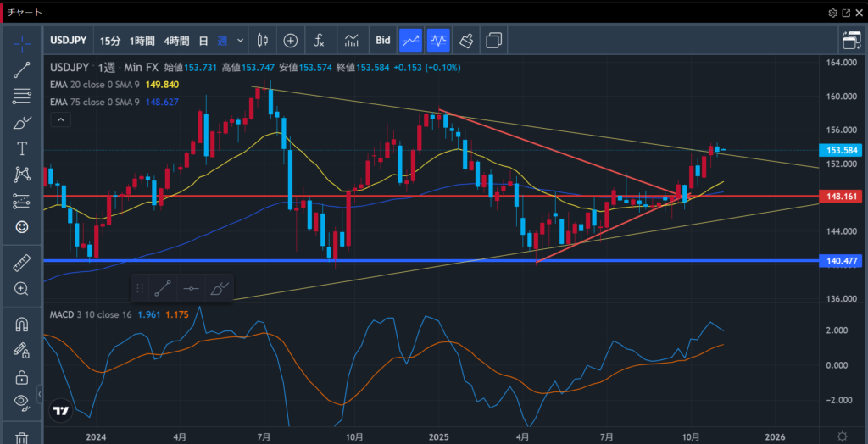Open the indicators fx button
Image resolution: width=868 pixels, height=444 pixels.
(x=320, y=40)
